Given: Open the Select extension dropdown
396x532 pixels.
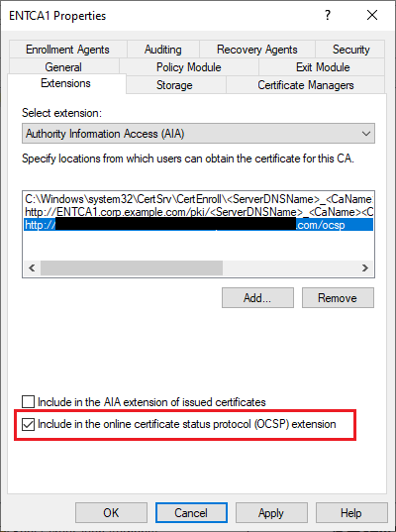Looking at the screenshot, I should tap(198, 134).
